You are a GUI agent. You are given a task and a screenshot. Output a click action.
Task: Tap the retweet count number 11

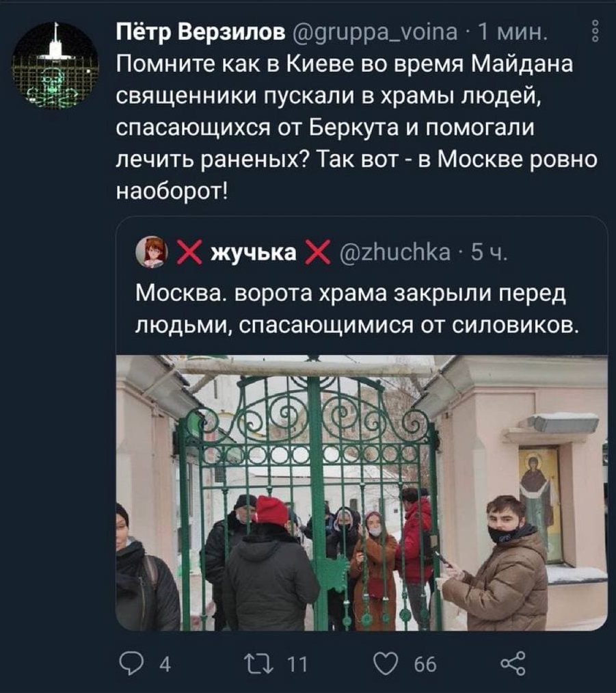(297, 664)
